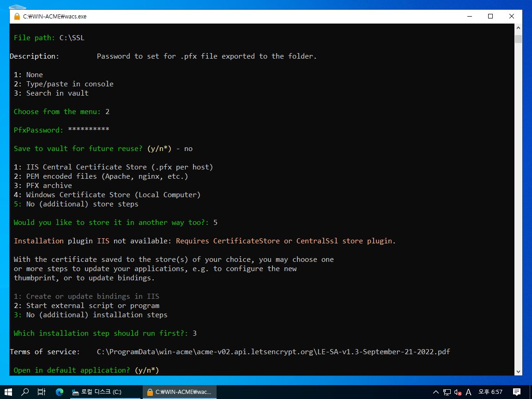Screen dimensions: 532x399
Task: Click 'Windows Certificate Store (Local Computer)' text
Action: (113, 195)
